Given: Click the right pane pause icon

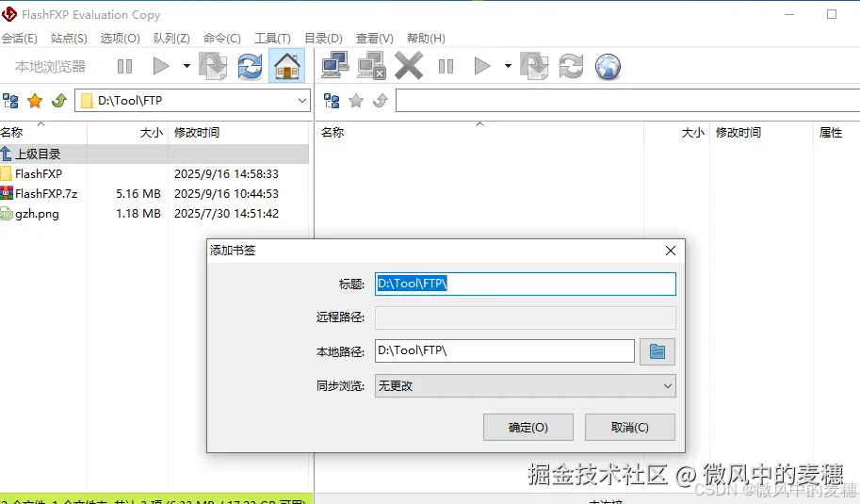Looking at the screenshot, I should coord(446,66).
